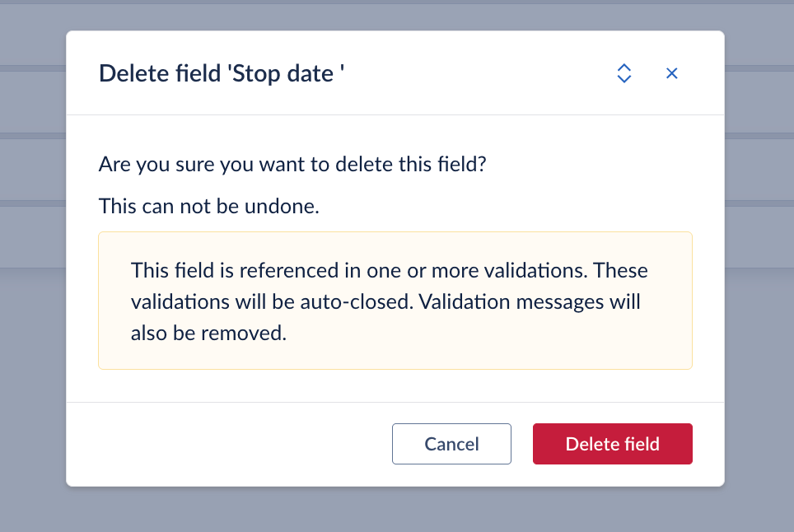Select the blue X in the dialog header
Viewport: 794px width, 532px height.
point(672,73)
